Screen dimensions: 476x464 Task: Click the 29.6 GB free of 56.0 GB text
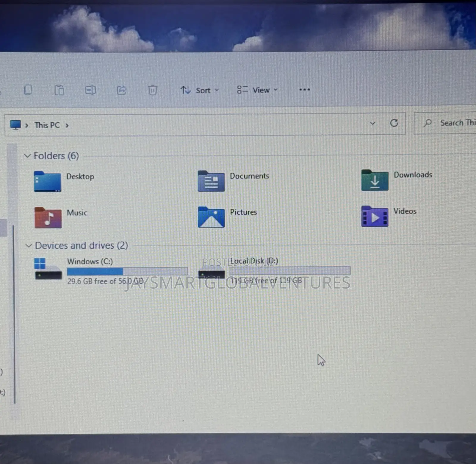pyautogui.click(x=105, y=281)
